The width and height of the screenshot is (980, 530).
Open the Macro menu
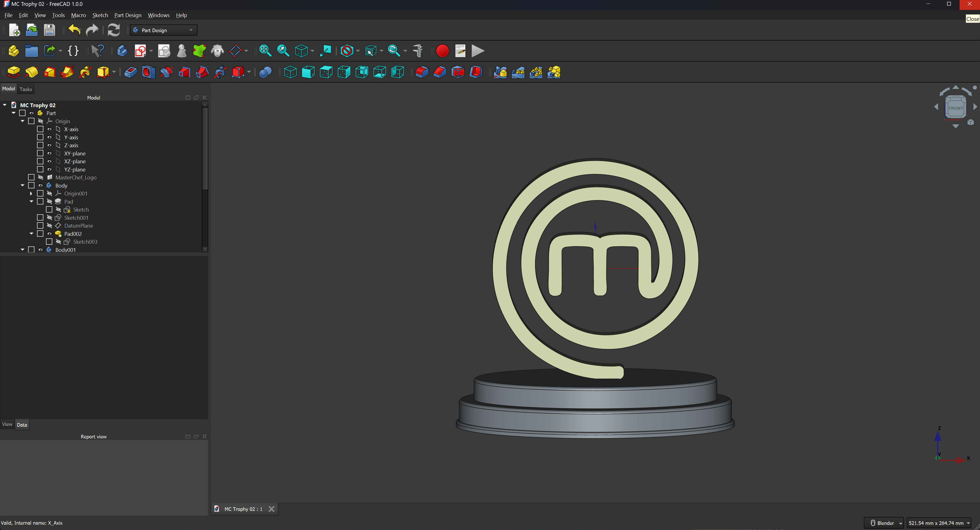click(78, 15)
